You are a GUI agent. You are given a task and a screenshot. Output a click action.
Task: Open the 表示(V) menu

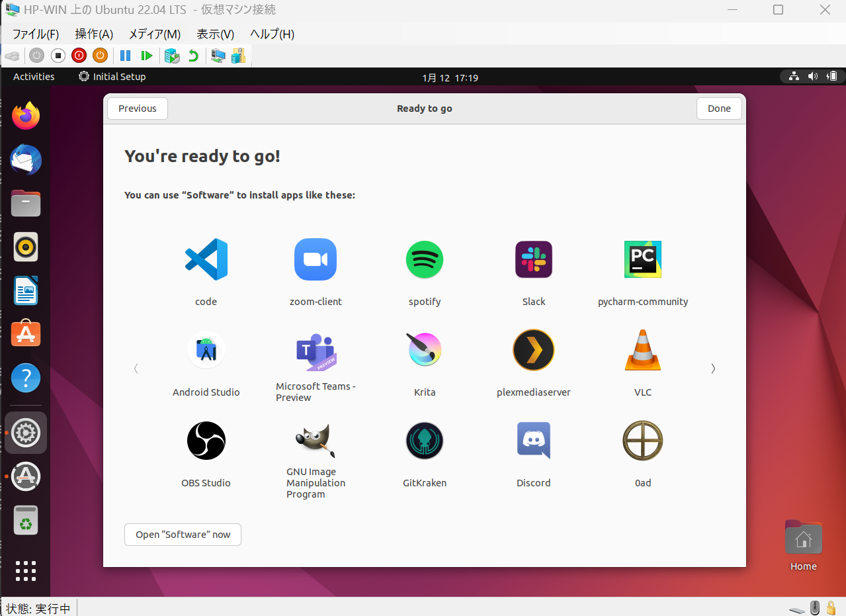pyautogui.click(x=216, y=34)
